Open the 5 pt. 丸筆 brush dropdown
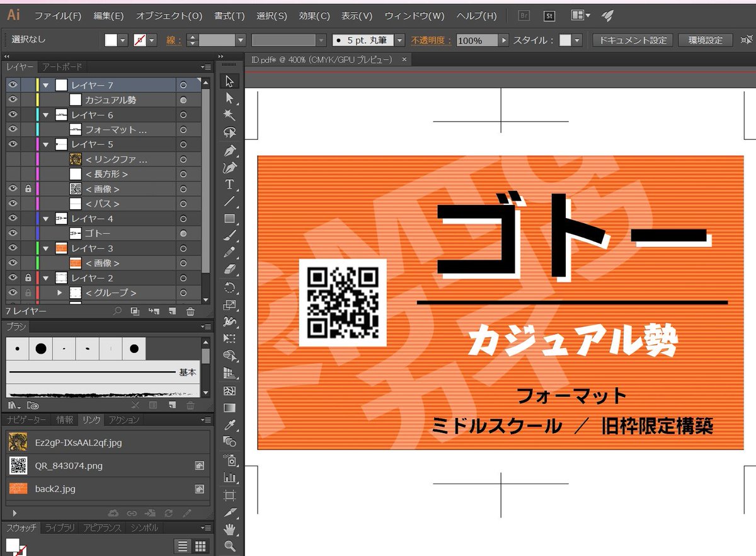The width and height of the screenshot is (756, 556). (400, 40)
